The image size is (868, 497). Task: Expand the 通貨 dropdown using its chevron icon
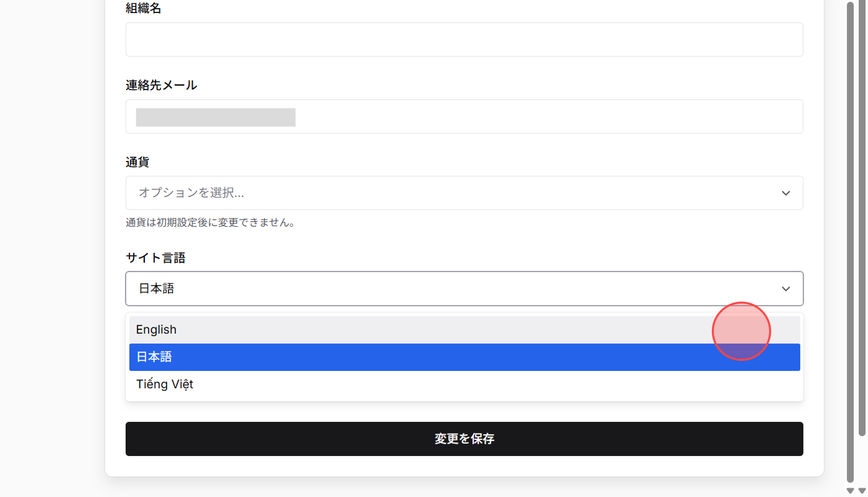click(x=785, y=193)
